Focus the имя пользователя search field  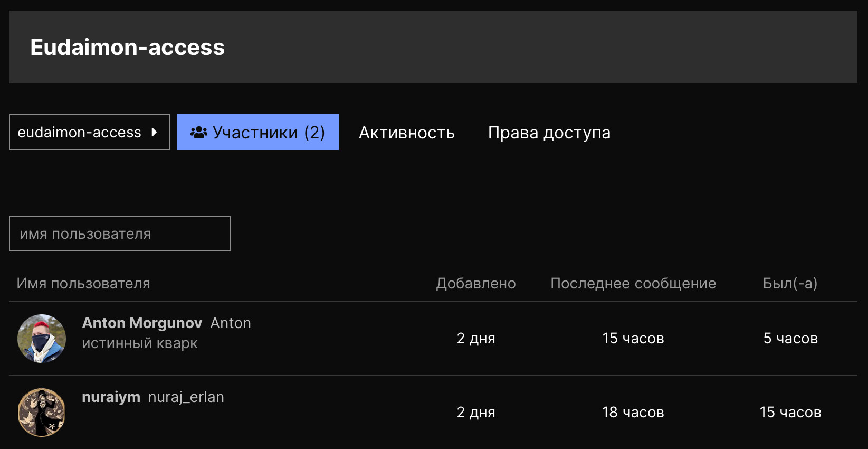click(120, 233)
